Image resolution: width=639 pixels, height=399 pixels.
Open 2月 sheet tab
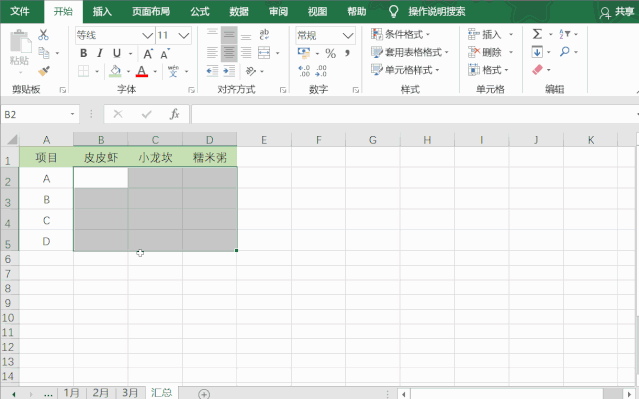pyautogui.click(x=101, y=392)
